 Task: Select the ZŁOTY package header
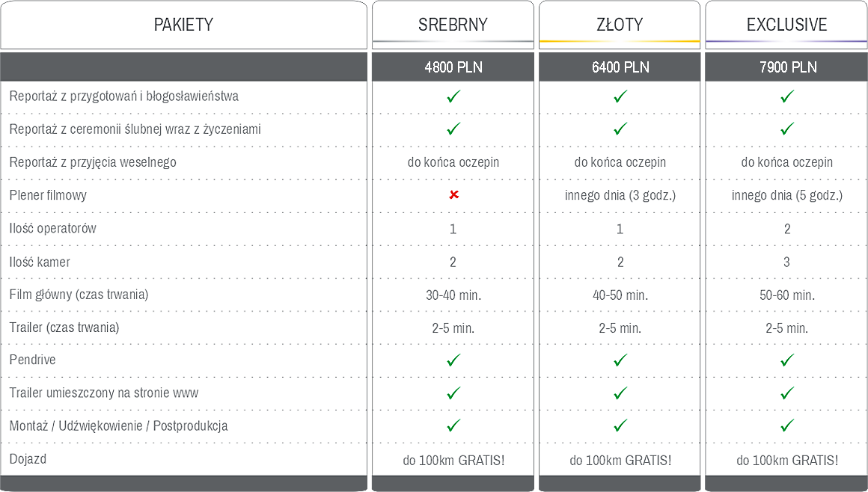click(x=620, y=25)
